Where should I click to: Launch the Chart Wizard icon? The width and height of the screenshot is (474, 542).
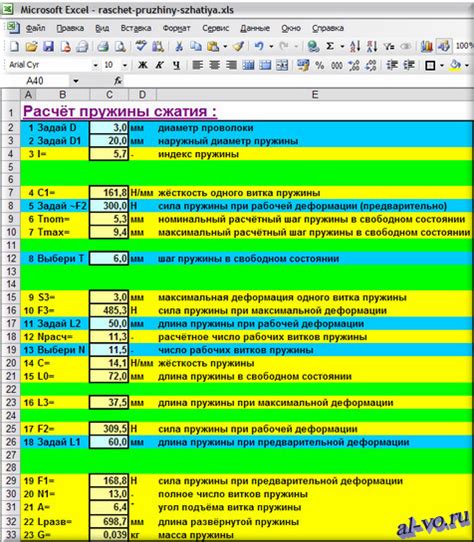(x=427, y=46)
